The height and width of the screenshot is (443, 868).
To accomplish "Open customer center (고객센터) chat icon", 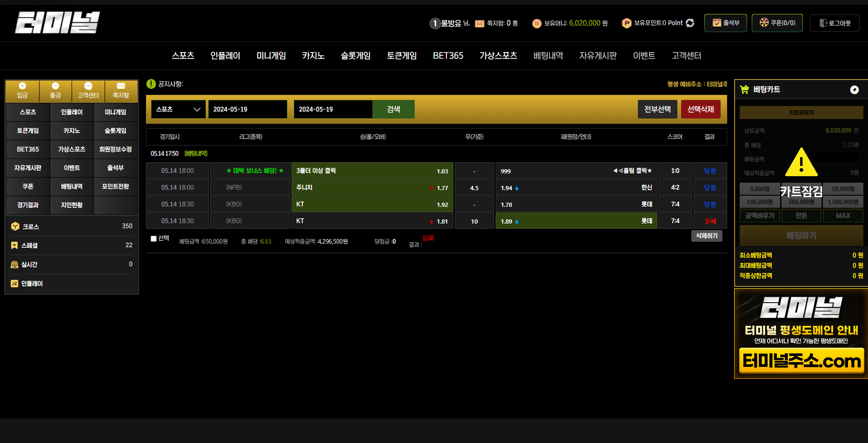I will (88, 86).
